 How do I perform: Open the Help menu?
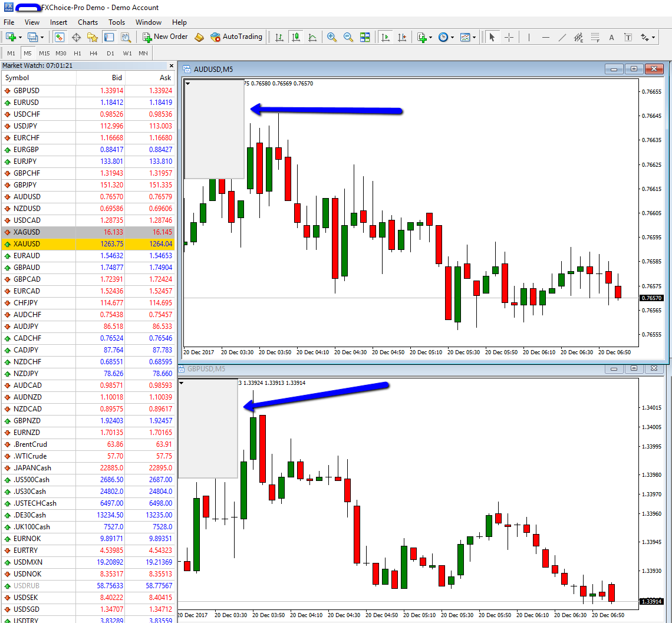click(x=179, y=22)
